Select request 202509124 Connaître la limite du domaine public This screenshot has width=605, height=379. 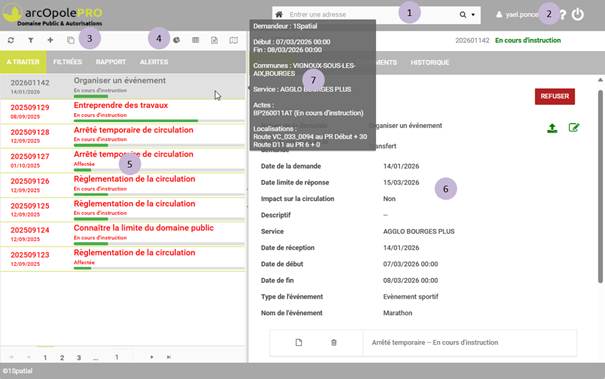pyautogui.click(x=123, y=234)
